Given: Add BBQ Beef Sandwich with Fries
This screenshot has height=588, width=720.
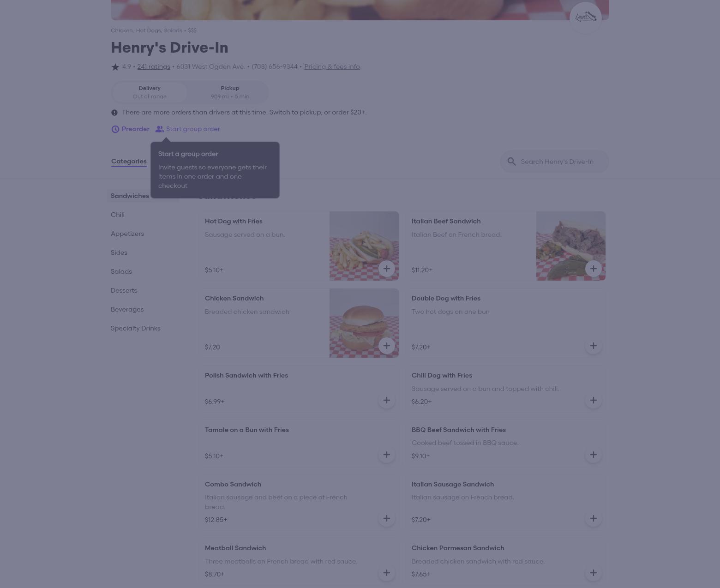Looking at the screenshot, I should [x=594, y=455].
